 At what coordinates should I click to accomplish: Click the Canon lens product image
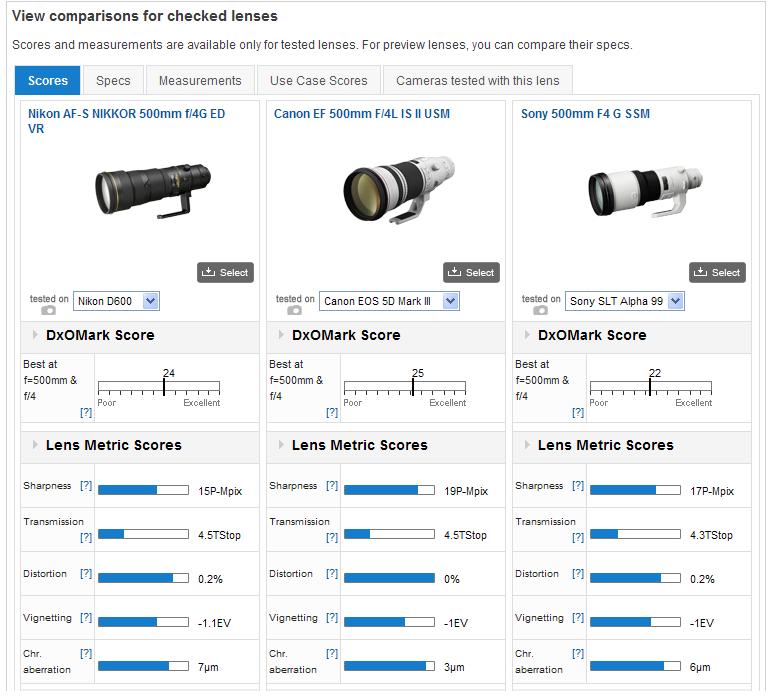coord(399,190)
